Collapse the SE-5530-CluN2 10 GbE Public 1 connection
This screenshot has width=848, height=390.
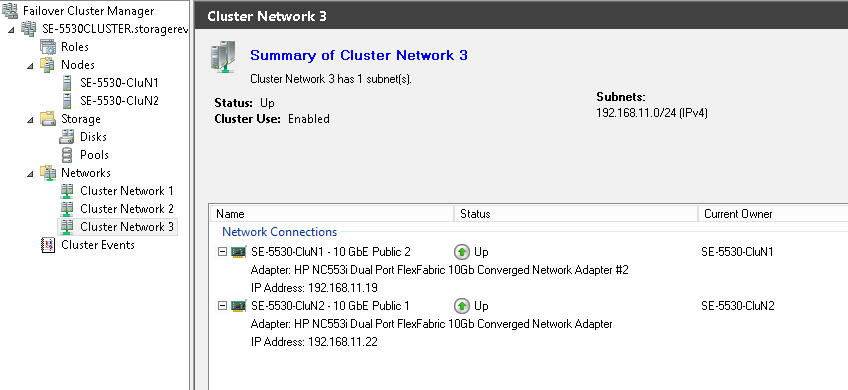(222, 306)
